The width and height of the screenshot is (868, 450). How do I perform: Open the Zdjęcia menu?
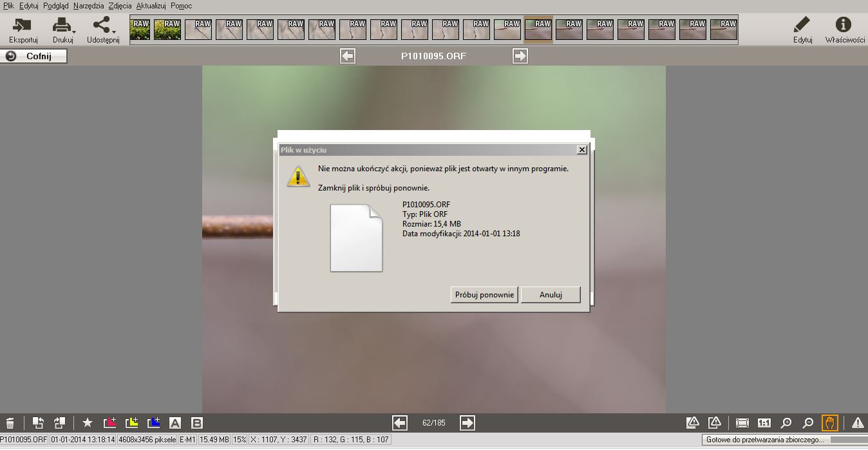(120, 6)
